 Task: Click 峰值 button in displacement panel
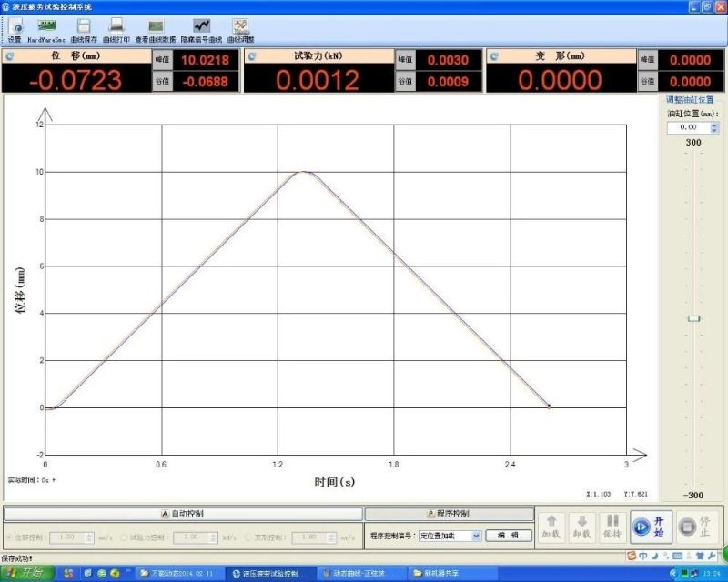tap(163, 60)
